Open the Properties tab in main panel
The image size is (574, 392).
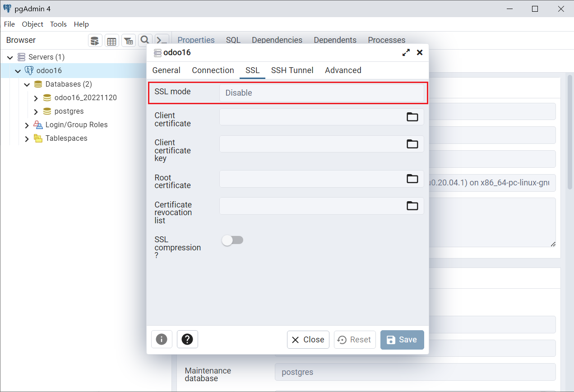click(x=196, y=40)
